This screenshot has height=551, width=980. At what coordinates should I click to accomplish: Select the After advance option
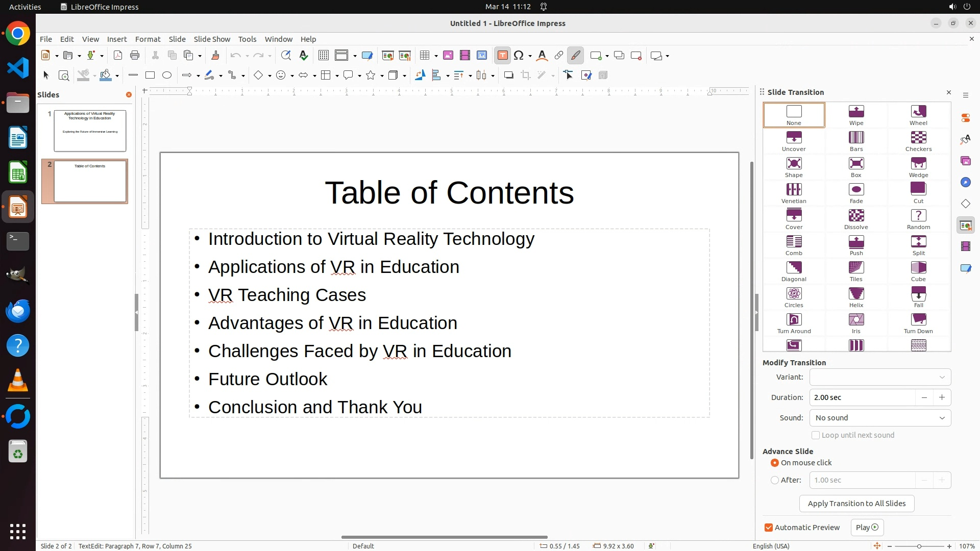point(775,480)
